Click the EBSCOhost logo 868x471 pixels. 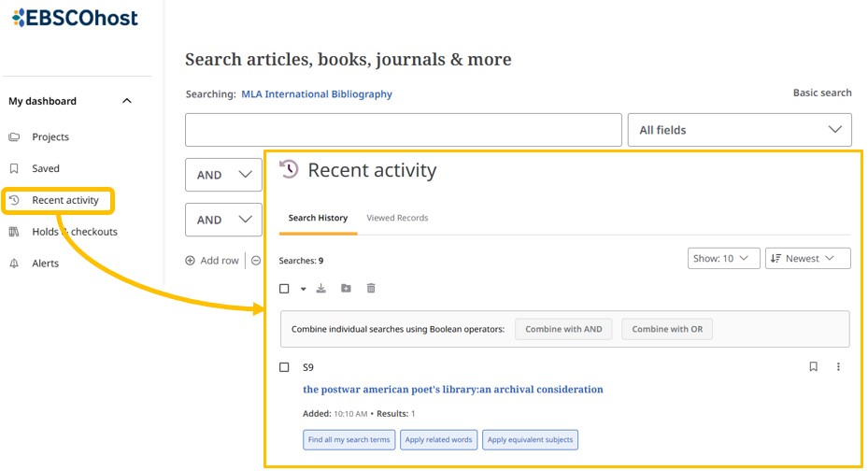(x=75, y=18)
